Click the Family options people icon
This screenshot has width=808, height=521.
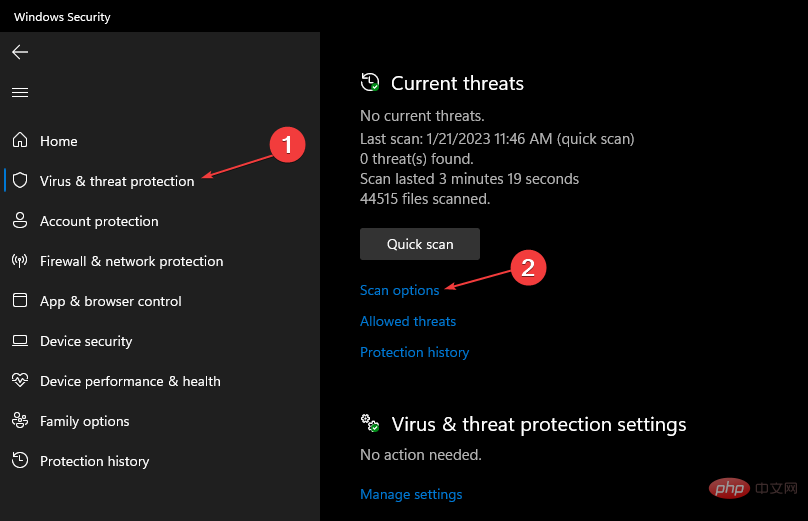20,421
